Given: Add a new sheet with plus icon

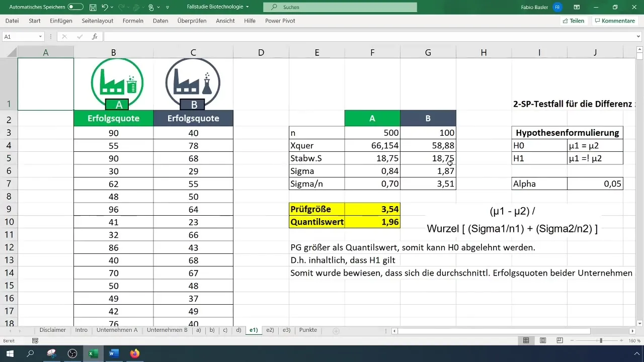Looking at the screenshot, I should [x=336, y=331].
